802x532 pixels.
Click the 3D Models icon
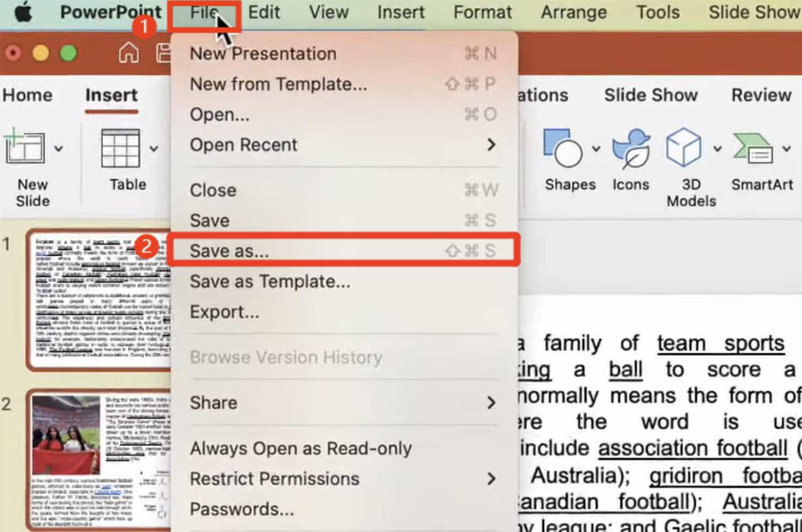point(684,147)
